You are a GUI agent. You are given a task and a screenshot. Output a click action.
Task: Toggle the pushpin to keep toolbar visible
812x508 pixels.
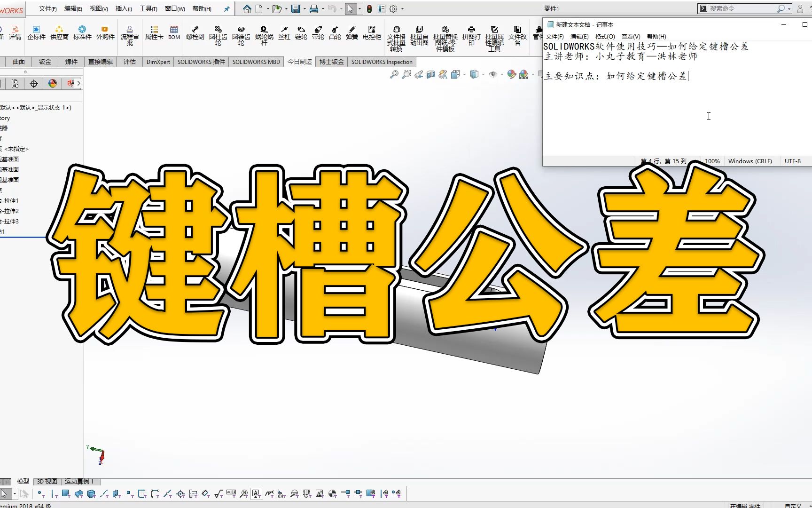(226, 8)
